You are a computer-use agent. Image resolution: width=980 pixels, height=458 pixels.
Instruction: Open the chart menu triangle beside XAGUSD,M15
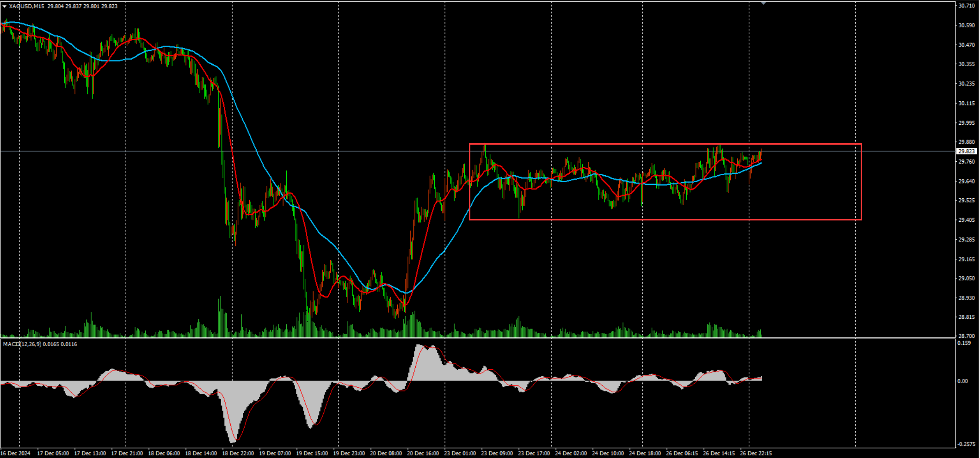4,6
